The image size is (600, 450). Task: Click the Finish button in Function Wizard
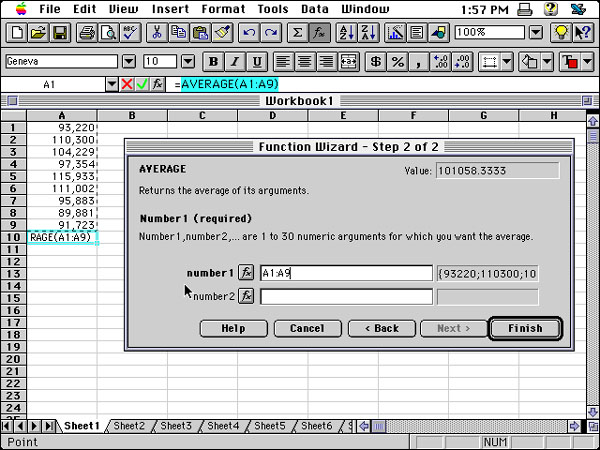(x=525, y=328)
